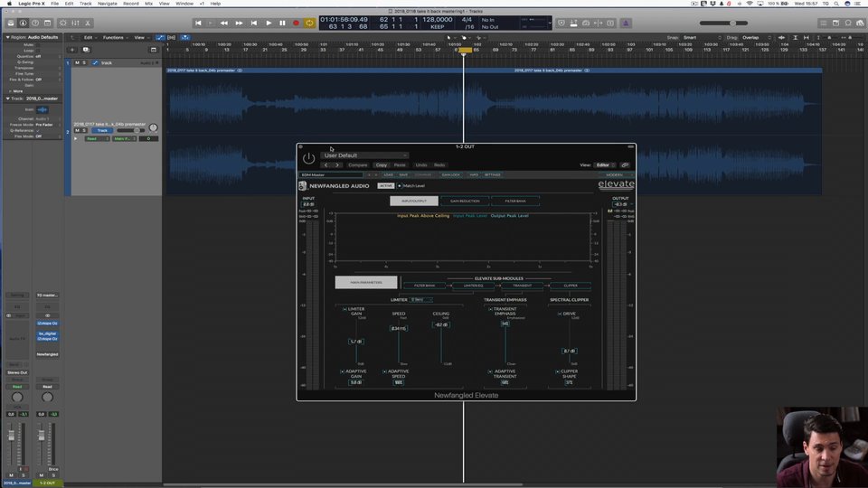868x488 pixels.
Task: Click the Catch playhead button
Action: [x=184, y=38]
